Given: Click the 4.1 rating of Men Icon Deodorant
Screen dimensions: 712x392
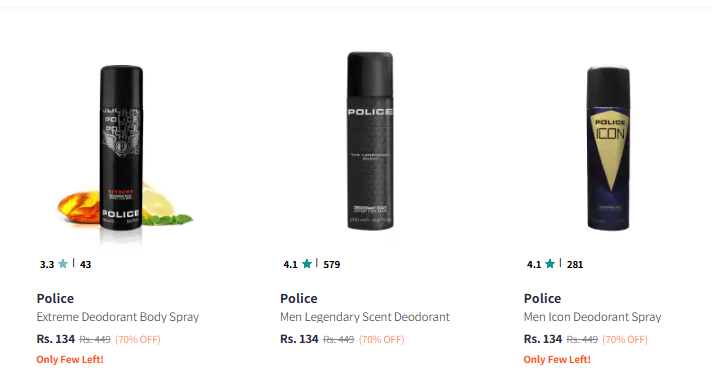Looking at the screenshot, I should [534, 264].
